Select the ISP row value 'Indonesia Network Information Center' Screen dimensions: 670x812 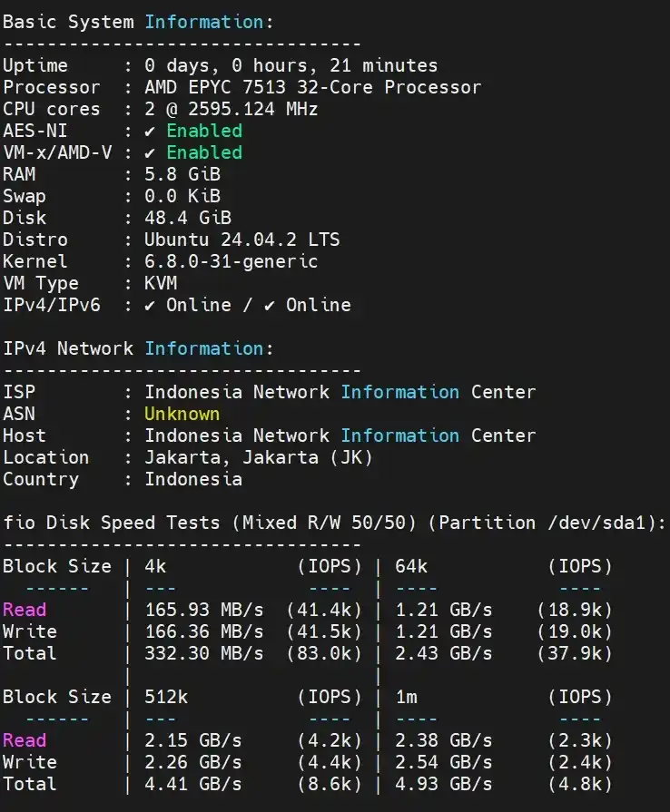(340, 392)
